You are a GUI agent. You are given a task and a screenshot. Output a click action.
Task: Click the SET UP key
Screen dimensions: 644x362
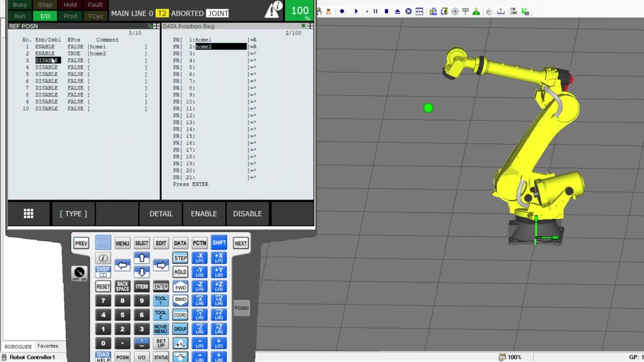click(x=160, y=343)
